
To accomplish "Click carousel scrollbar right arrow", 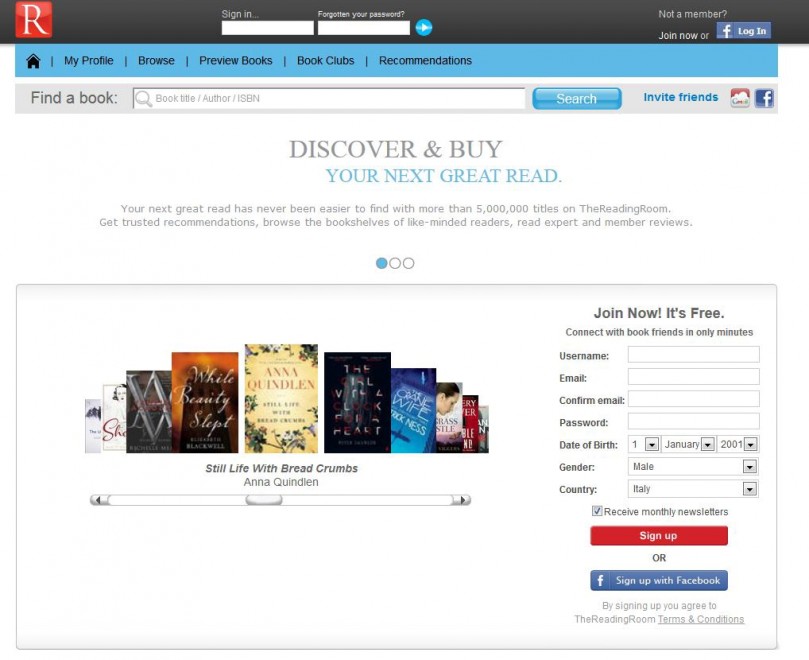I will click(462, 500).
